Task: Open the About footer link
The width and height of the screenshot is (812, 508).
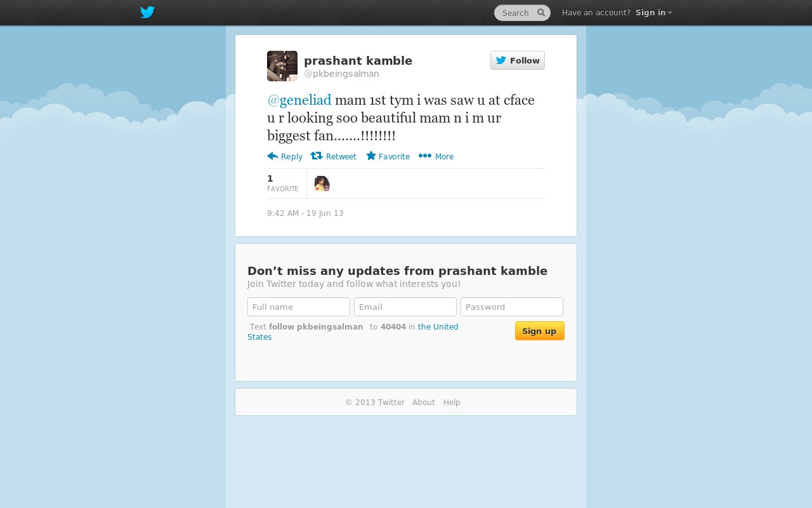Action: (424, 403)
